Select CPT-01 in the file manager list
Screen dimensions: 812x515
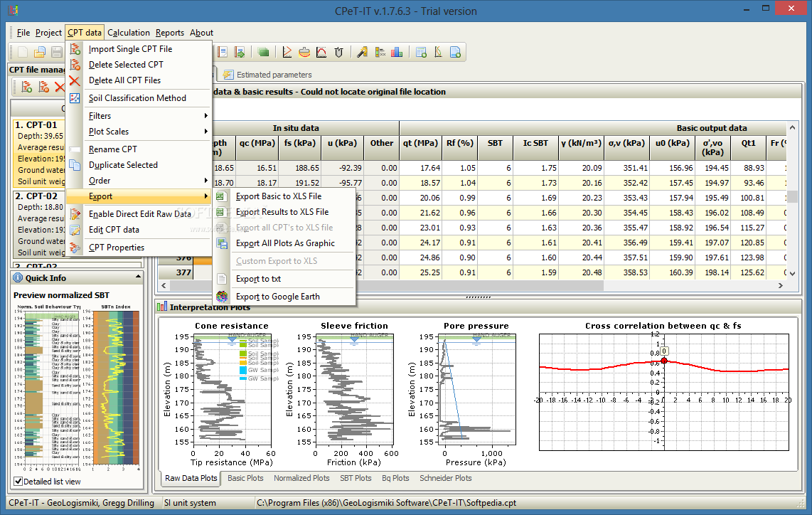pos(39,154)
